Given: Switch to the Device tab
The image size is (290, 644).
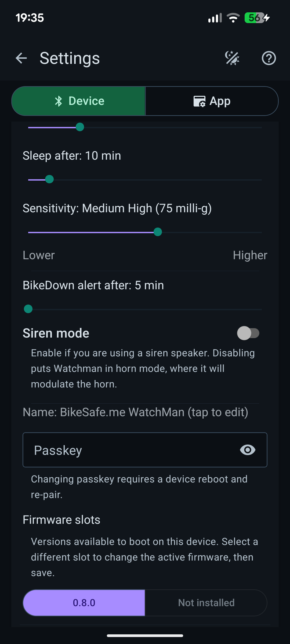Looking at the screenshot, I should (x=78, y=101).
